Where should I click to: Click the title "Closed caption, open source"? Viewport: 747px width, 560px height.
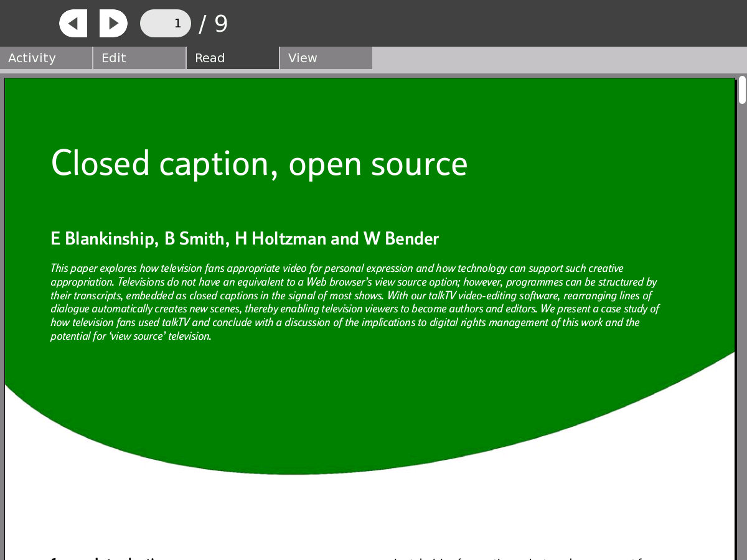pyautogui.click(x=259, y=164)
